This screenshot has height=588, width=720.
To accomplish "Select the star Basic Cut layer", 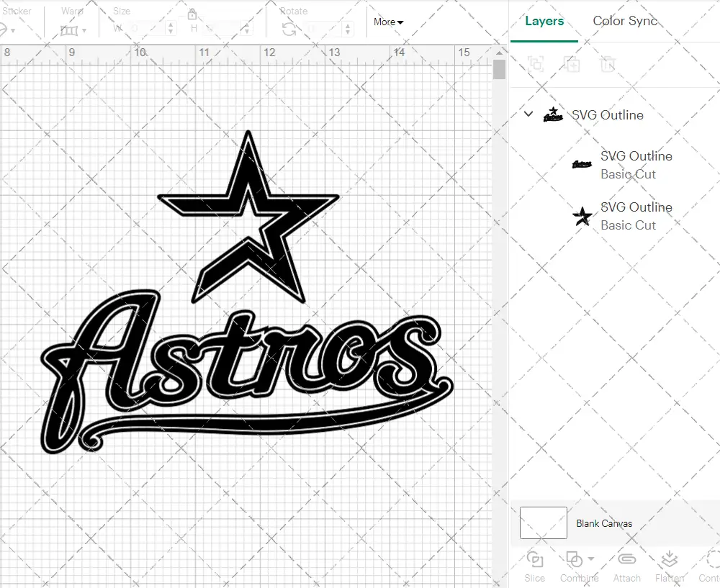I will point(582,216).
